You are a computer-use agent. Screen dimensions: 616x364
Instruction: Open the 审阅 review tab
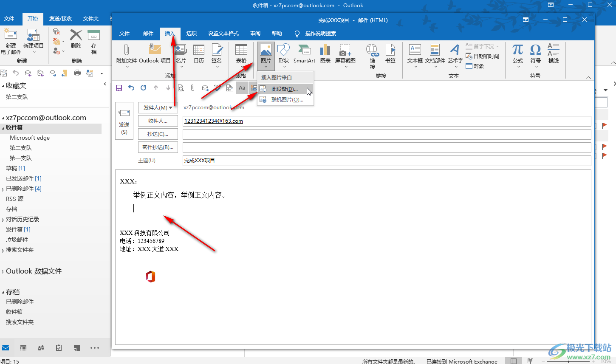255,34
